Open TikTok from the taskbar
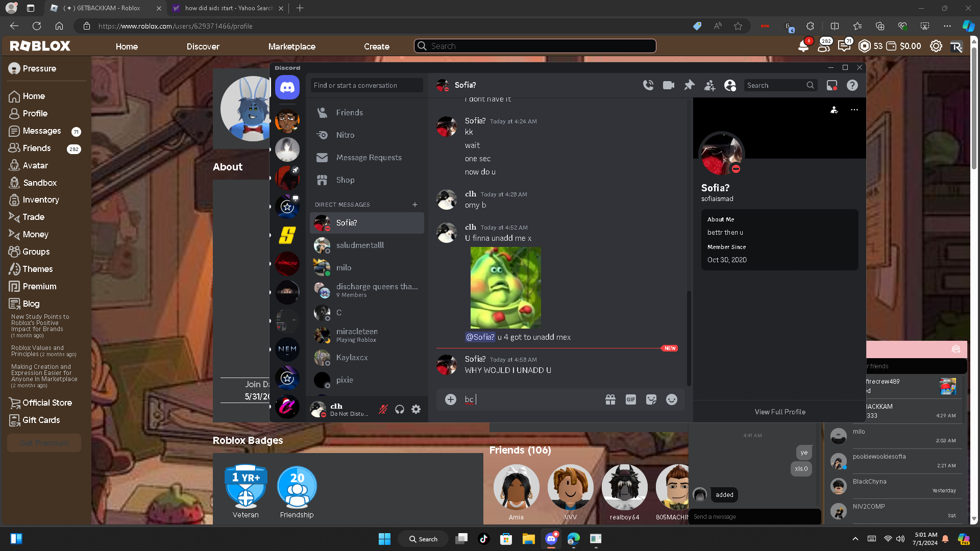This screenshot has width=980, height=551. [x=484, y=539]
